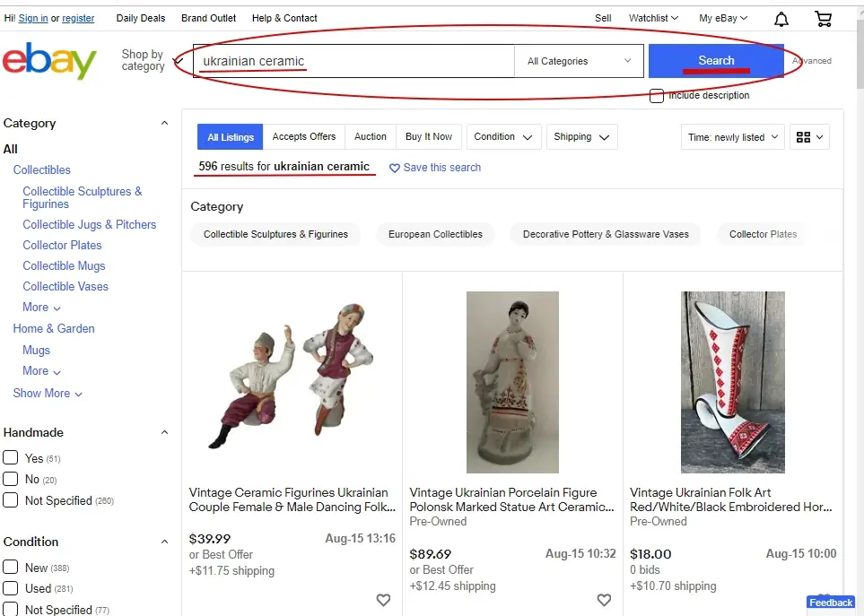Click the blue Search button
The width and height of the screenshot is (864, 616).
click(716, 61)
